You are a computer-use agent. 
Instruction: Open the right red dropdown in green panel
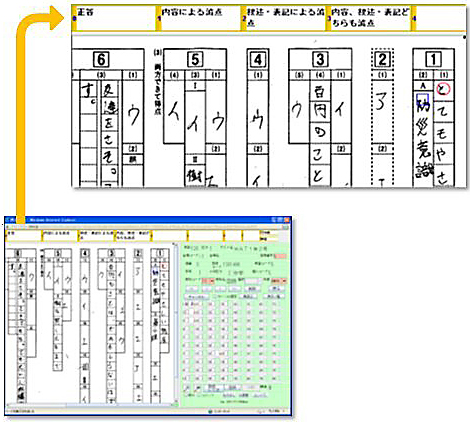coord(279,281)
